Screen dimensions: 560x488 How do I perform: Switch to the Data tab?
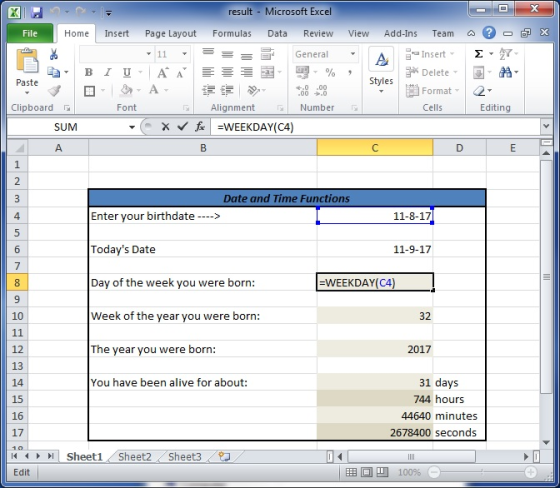pos(277,34)
